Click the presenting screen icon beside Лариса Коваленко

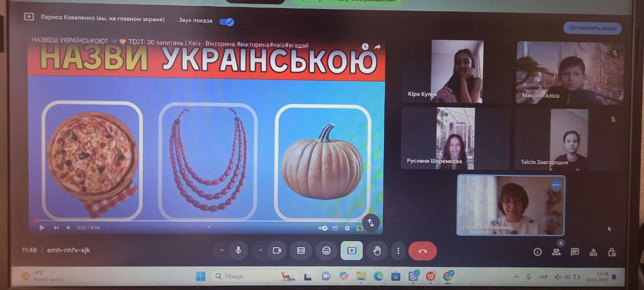pyautogui.click(x=29, y=17)
